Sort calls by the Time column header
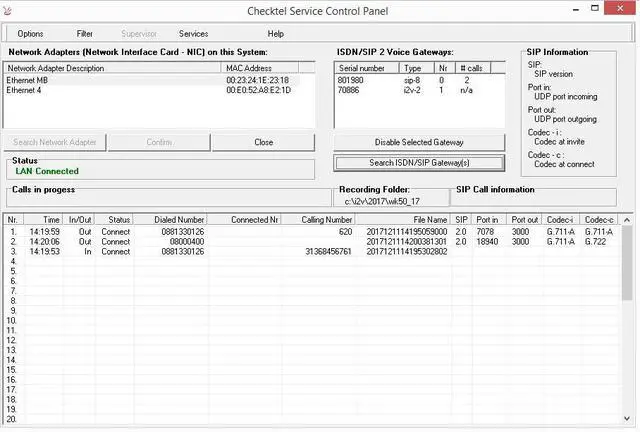Image resolution: width=640 pixels, height=432 pixels. coord(52,219)
